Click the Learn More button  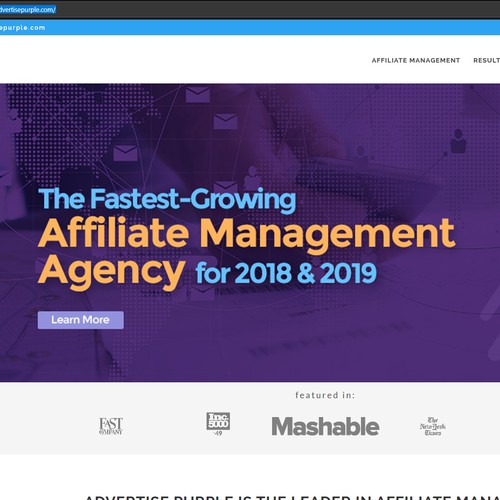coord(81,320)
